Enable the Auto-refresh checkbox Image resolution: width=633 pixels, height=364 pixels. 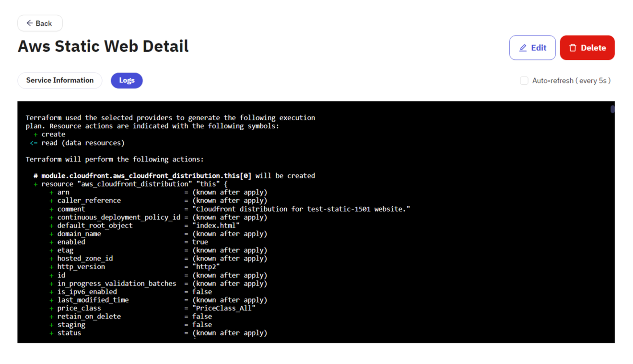coord(524,80)
